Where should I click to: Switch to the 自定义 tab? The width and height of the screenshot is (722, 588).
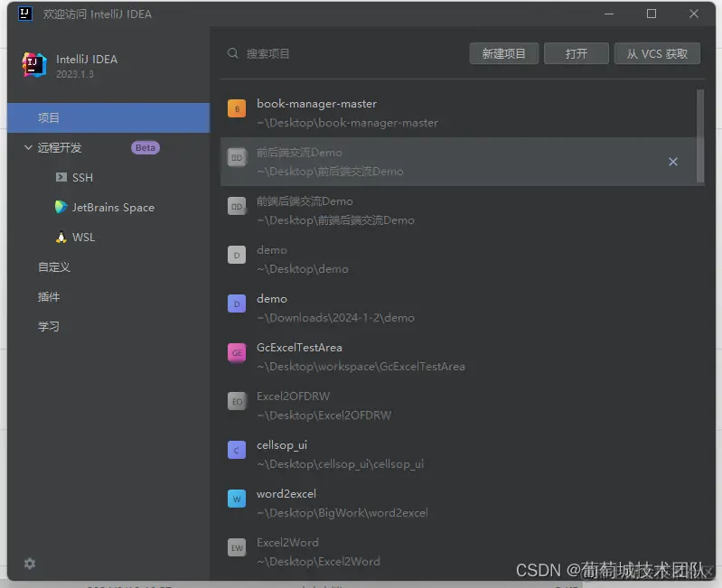[x=54, y=267]
